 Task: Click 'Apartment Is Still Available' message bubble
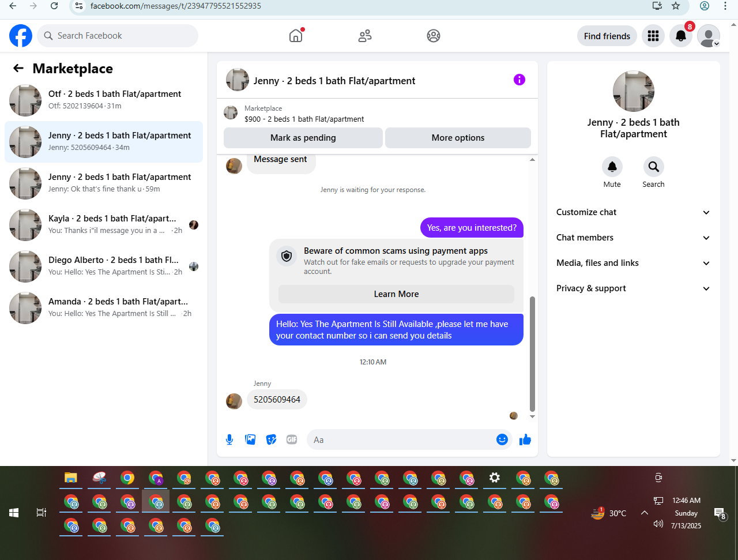(396, 330)
